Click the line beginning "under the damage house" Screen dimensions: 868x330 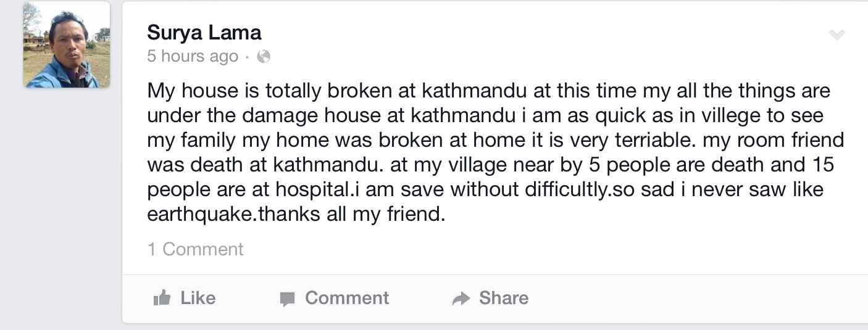tap(485, 115)
